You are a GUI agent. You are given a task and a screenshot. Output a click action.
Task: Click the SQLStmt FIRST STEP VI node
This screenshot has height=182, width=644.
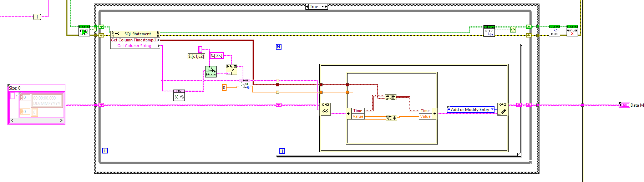coord(84,31)
